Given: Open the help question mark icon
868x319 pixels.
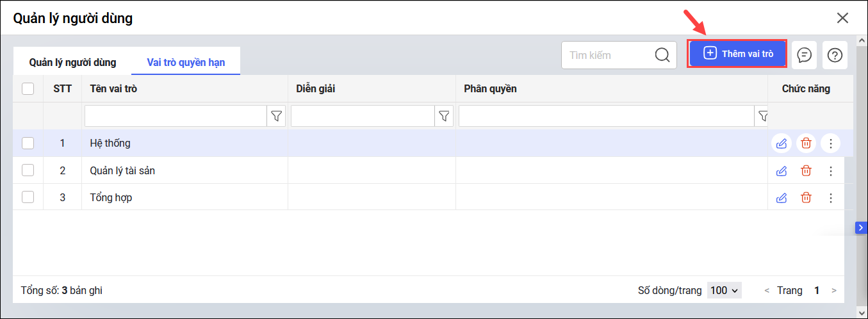Looking at the screenshot, I should pos(835,55).
